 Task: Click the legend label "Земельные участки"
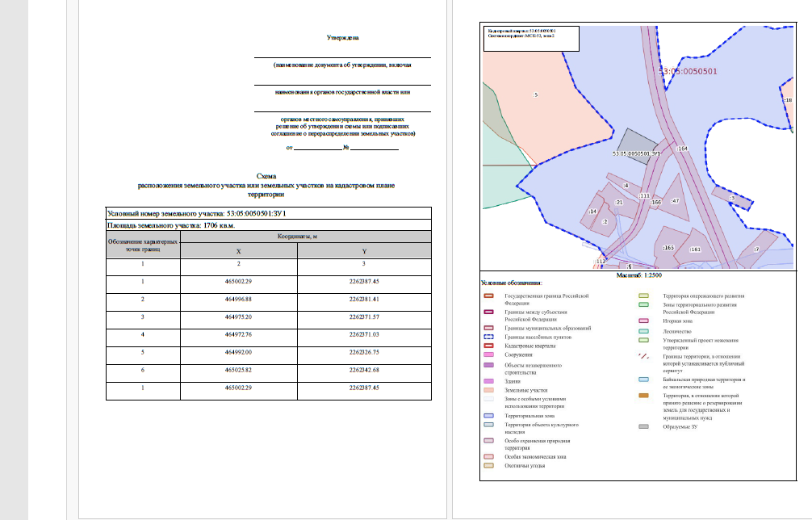(x=525, y=390)
